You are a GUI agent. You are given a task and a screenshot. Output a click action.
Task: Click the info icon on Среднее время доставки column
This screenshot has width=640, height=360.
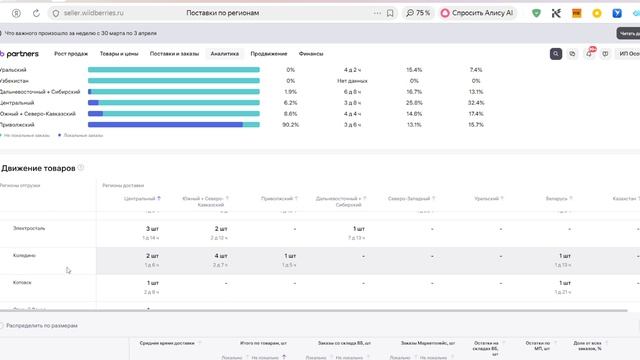[199, 343]
